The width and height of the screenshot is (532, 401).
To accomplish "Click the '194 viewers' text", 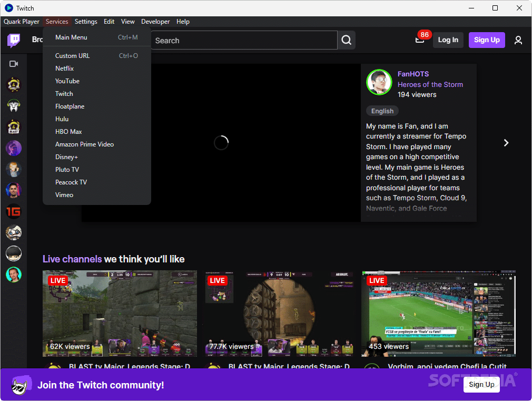I will coord(417,95).
